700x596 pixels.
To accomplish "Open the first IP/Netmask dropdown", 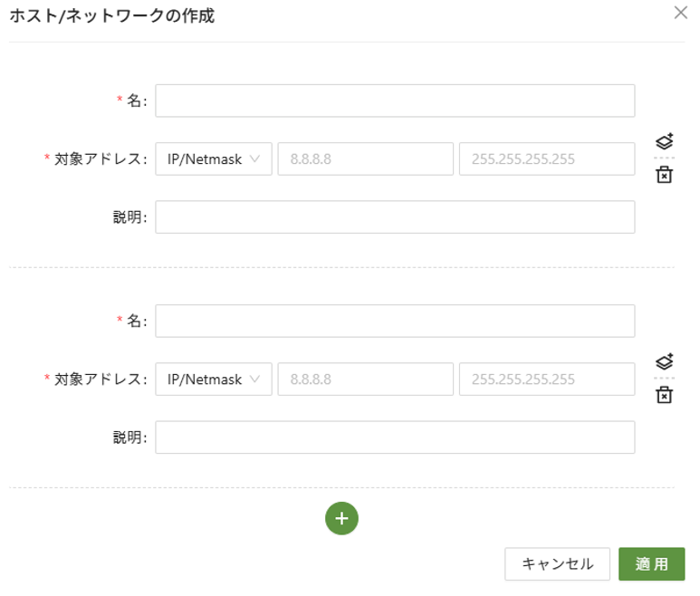I will [x=214, y=159].
